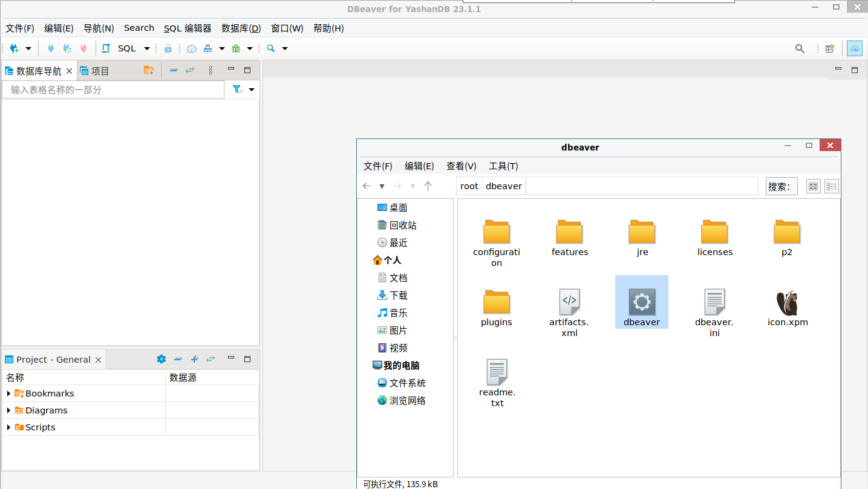Viewport: 868px width, 489px height.
Task: Expand the SQL editor dropdown arrow
Action: point(146,48)
